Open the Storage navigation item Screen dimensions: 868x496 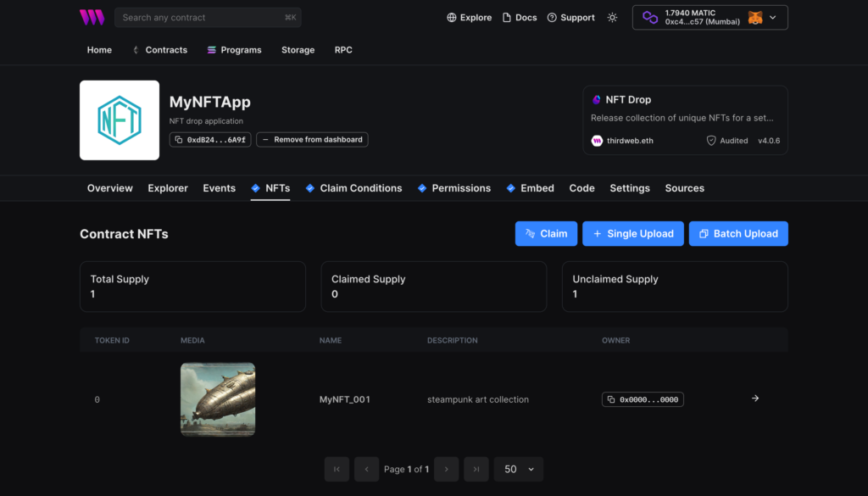click(298, 50)
